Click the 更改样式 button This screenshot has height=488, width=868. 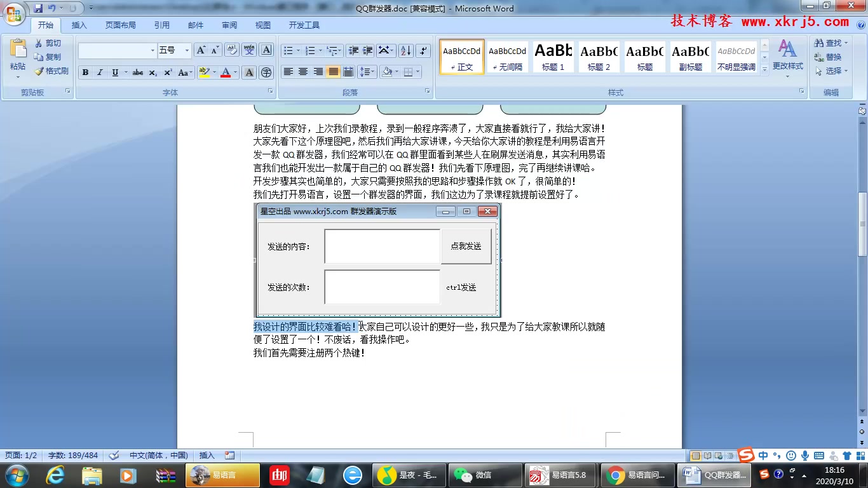point(788,57)
